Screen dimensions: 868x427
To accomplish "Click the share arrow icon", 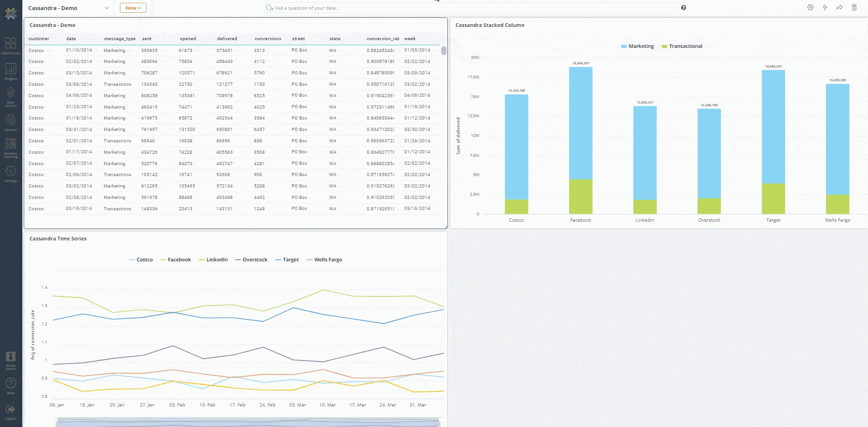I will tap(839, 7).
